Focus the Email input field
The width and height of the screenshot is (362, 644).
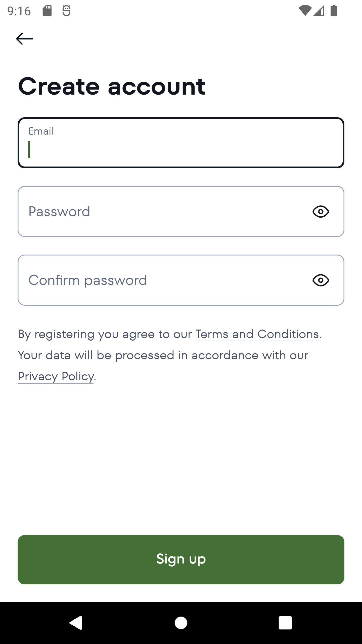pos(180,143)
